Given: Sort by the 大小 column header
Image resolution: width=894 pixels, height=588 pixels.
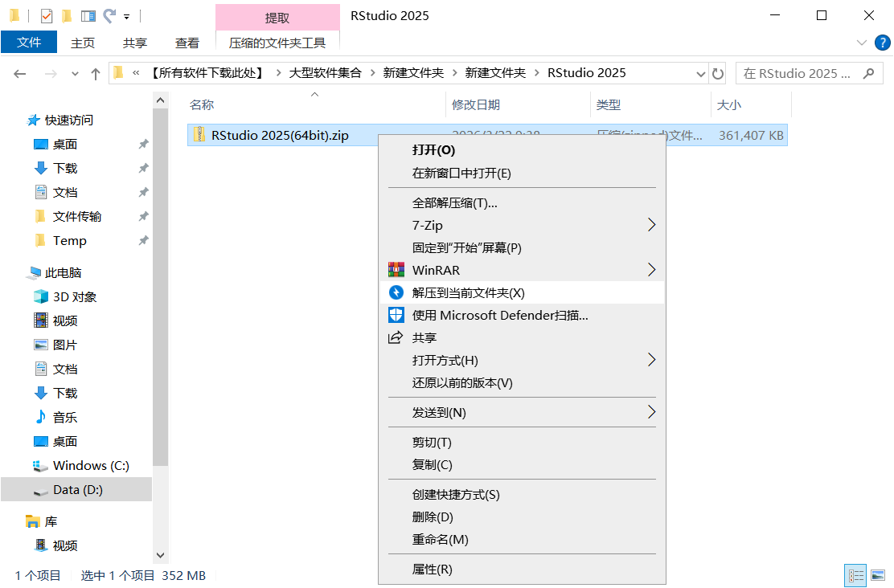Looking at the screenshot, I should 751,105.
